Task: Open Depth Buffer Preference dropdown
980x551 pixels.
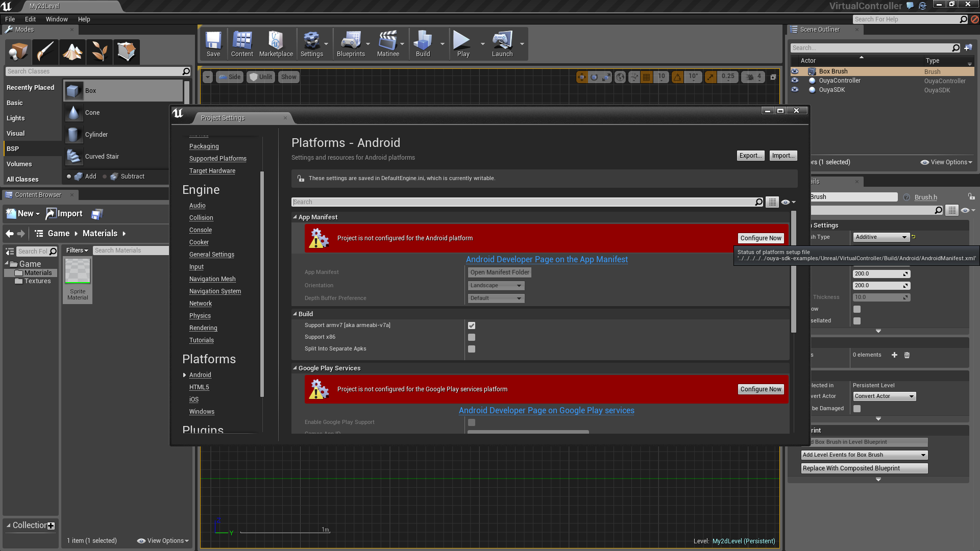Action: click(x=496, y=298)
